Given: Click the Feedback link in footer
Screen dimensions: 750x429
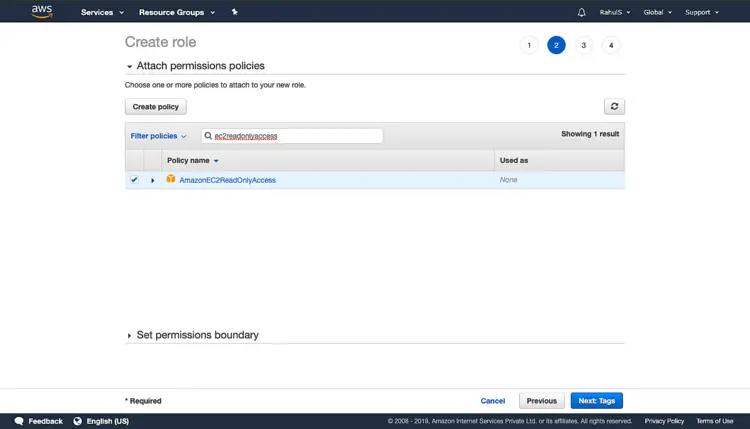Looking at the screenshot, I should [x=45, y=421].
